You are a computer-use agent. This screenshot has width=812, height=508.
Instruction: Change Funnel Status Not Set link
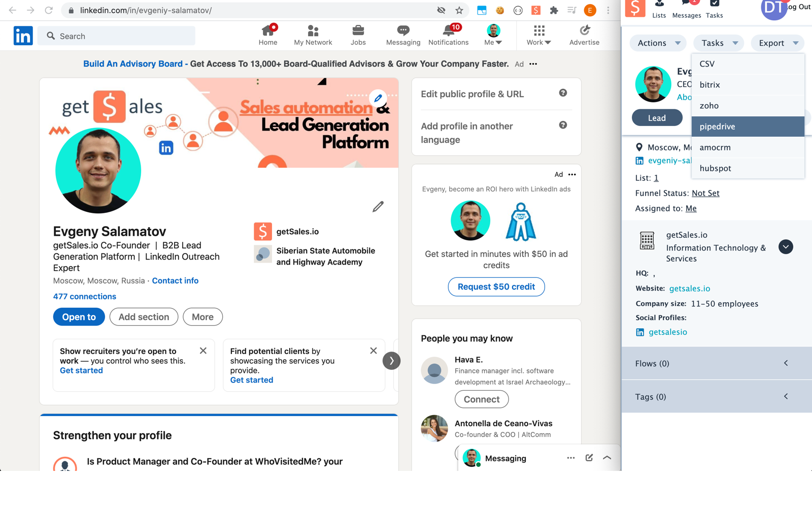coord(705,193)
